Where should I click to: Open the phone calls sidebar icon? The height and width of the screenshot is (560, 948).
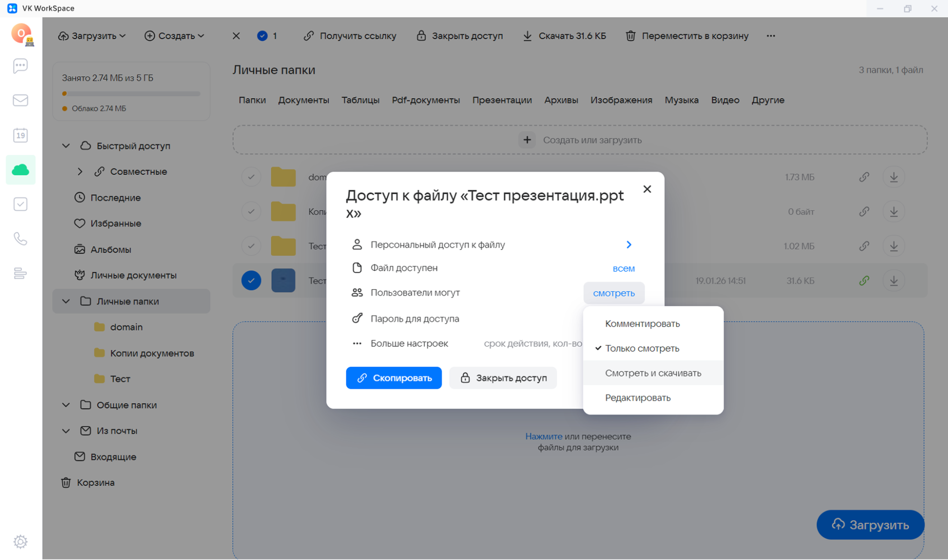coord(20,239)
